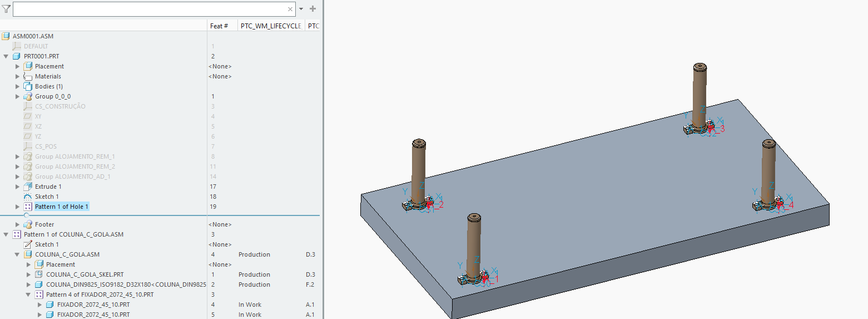
Task: Open the dropdown arrow next to the search field
Action: click(x=301, y=9)
